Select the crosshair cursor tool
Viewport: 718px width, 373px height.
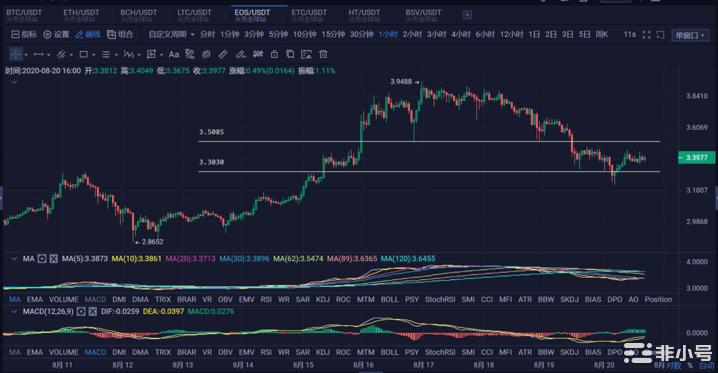tap(16, 54)
